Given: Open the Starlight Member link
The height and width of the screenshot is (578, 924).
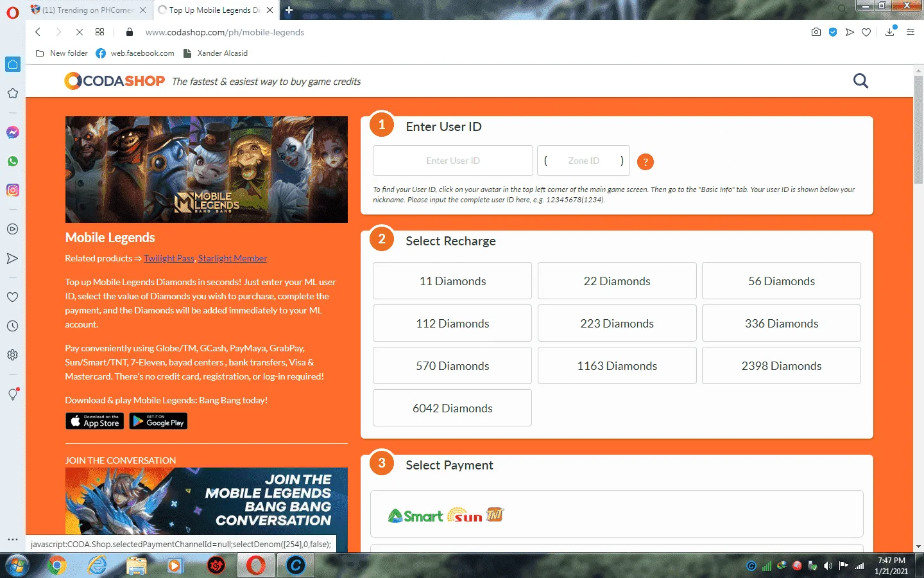Looking at the screenshot, I should (x=232, y=258).
